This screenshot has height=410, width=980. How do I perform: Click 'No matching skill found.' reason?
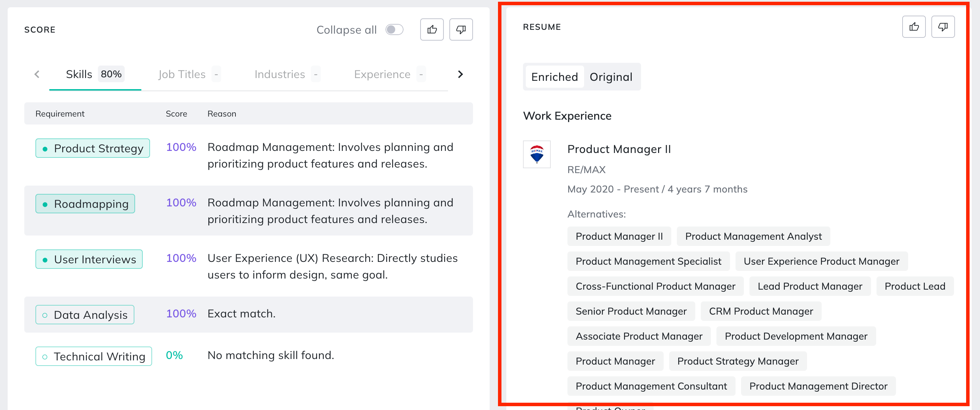pos(271,355)
